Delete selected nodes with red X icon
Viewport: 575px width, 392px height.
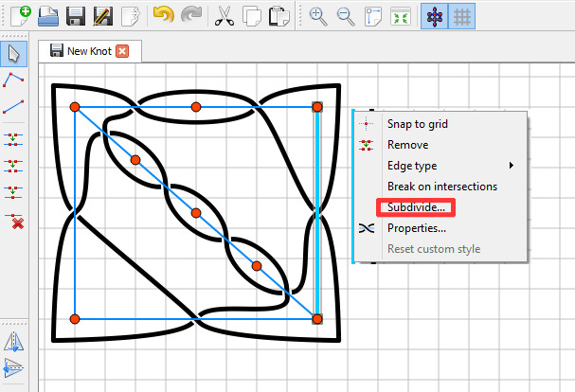14,221
